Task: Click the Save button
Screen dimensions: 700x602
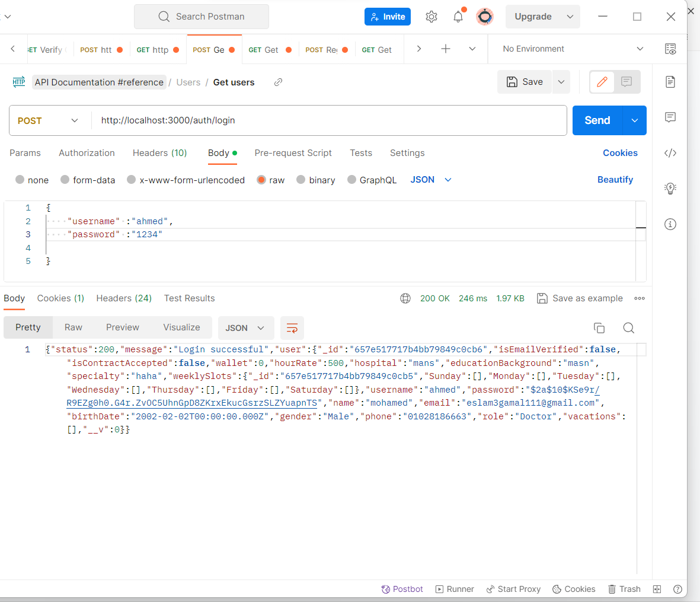Action: (525, 82)
